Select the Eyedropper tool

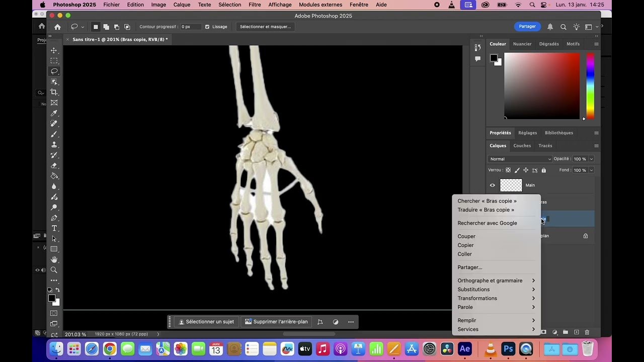point(54,113)
